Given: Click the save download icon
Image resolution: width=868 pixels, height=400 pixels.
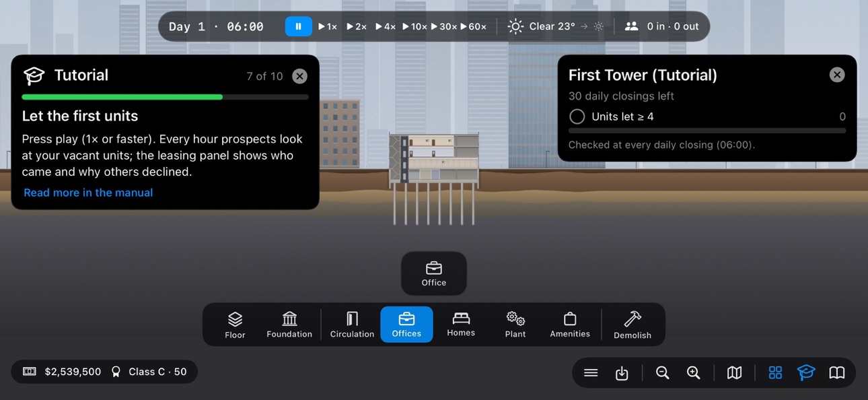Looking at the screenshot, I should (x=622, y=372).
